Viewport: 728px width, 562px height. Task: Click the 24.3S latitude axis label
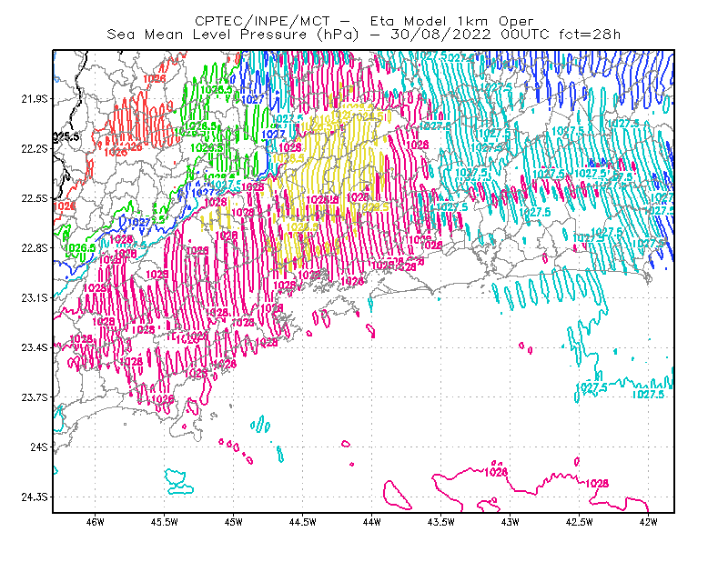[35, 497]
